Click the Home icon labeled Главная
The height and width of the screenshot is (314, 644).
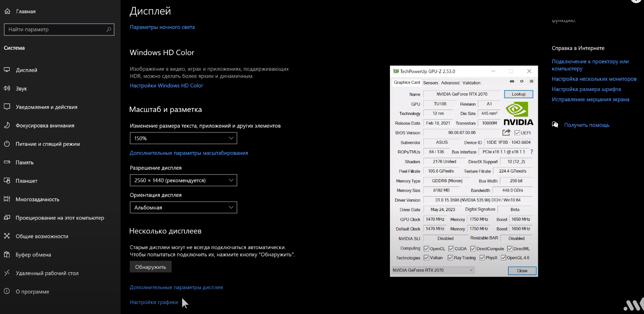tap(7, 11)
